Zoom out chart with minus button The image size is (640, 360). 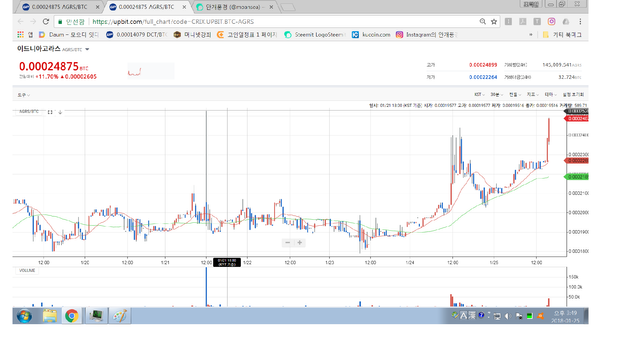pyautogui.click(x=287, y=243)
